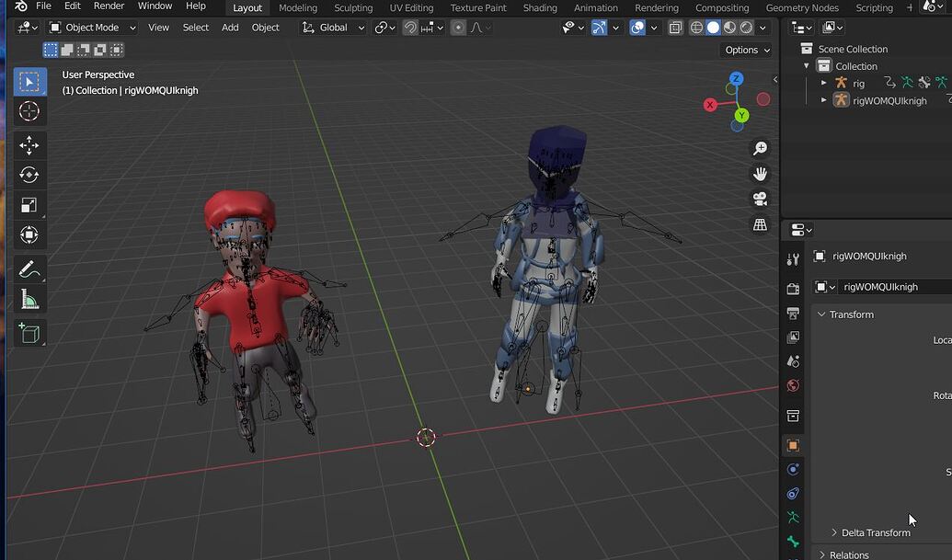Click the viewport zoom magnifier icon
This screenshot has width=952, height=560.
click(760, 148)
